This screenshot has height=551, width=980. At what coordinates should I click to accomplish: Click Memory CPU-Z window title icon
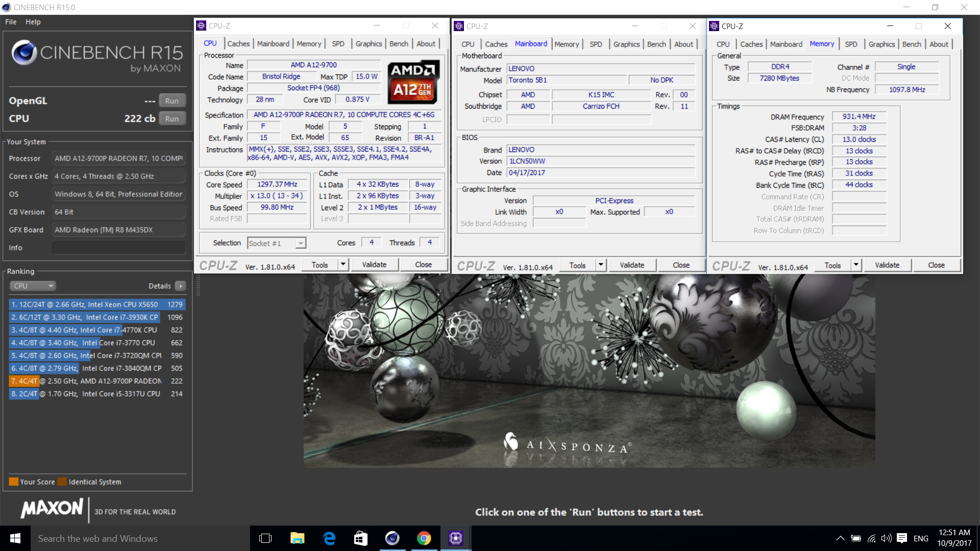(x=714, y=26)
